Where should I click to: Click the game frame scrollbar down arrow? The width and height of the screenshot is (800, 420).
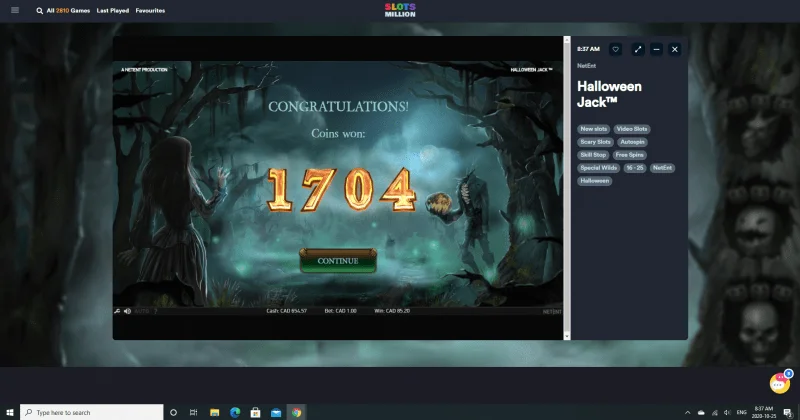coord(567,336)
